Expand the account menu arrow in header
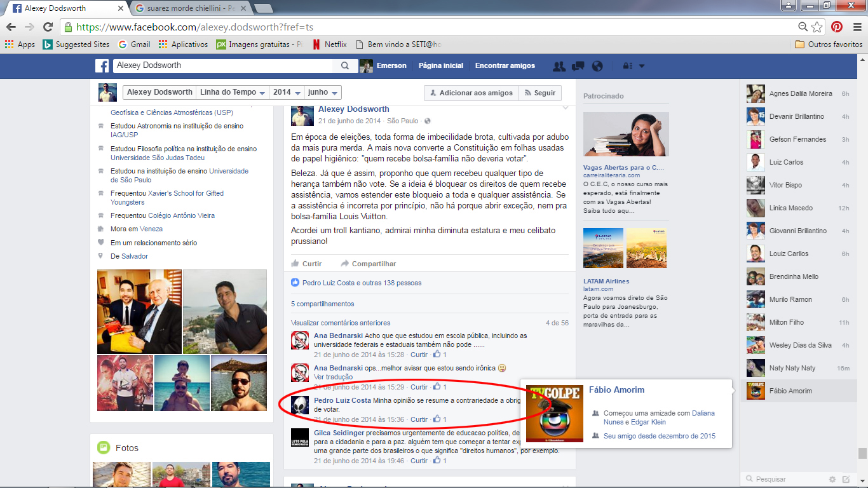This screenshot has height=488, width=868. tap(642, 66)
